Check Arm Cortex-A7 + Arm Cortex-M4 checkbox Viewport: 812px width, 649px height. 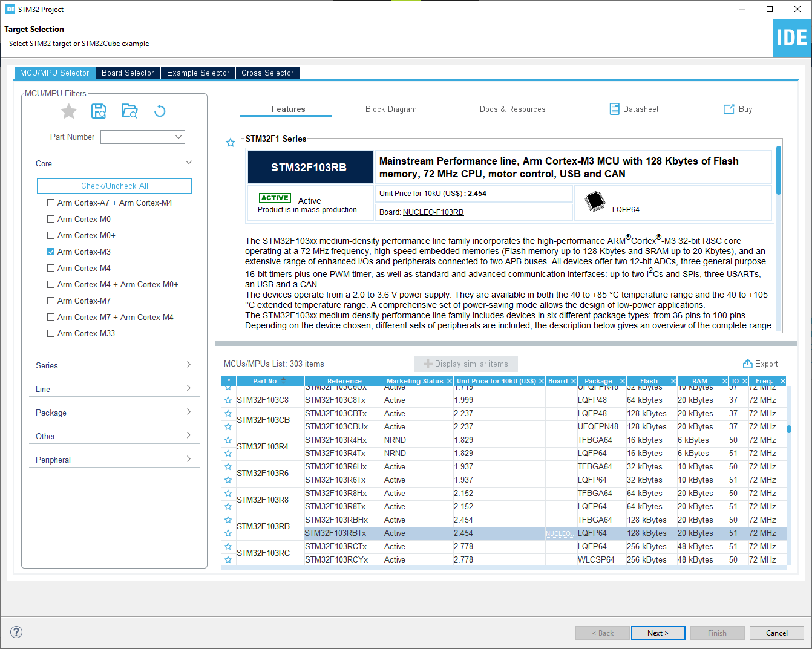coord(51,203)
